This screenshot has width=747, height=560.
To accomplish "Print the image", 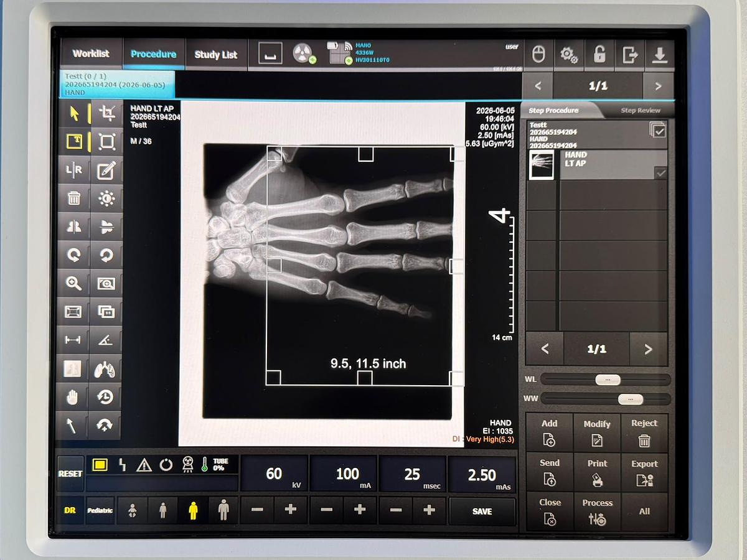I will click(x=597, y=472).
